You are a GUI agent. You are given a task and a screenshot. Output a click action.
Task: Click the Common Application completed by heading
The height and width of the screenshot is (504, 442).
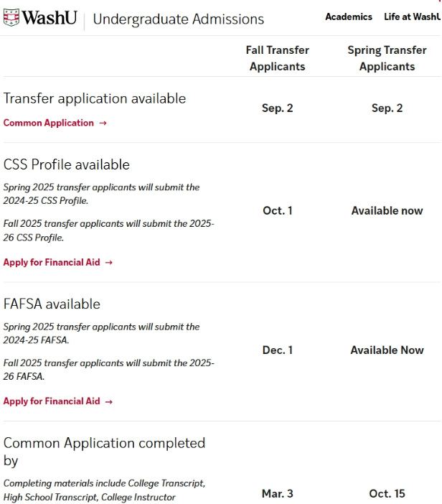coord(104,452)
